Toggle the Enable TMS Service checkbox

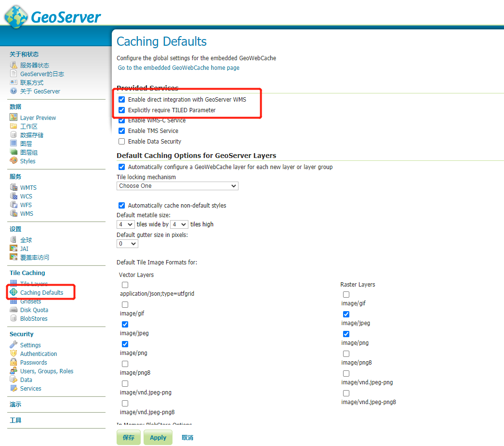pos(121,131)
